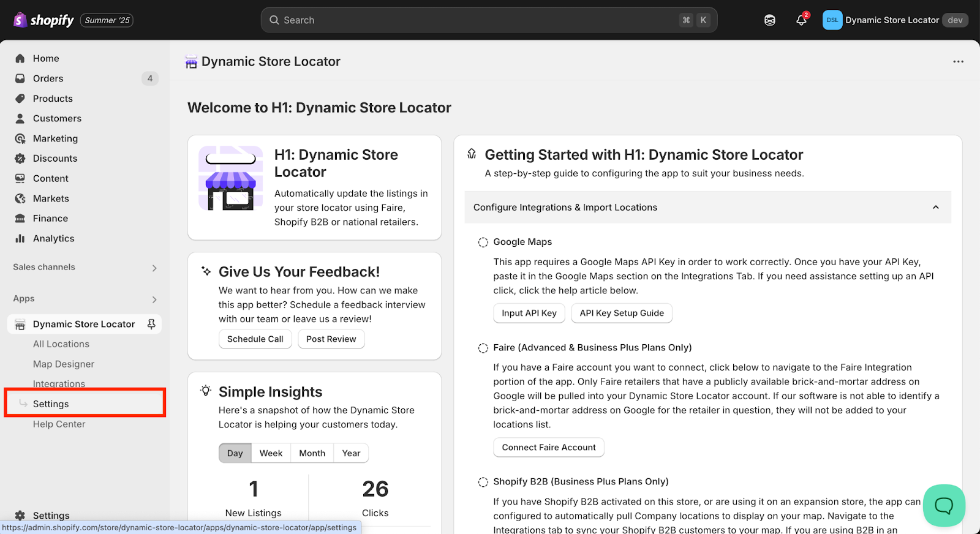Click the gear icon beside bottom Settings
The image size is (980, 534).
point(20,516)
